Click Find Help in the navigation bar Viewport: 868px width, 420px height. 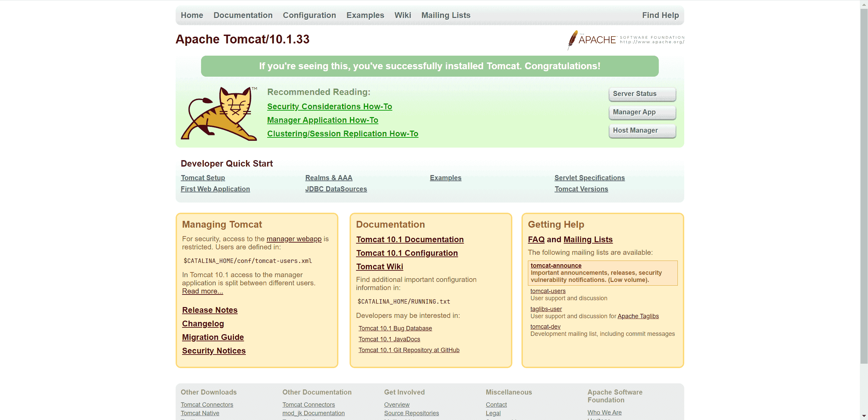(660, 15)
